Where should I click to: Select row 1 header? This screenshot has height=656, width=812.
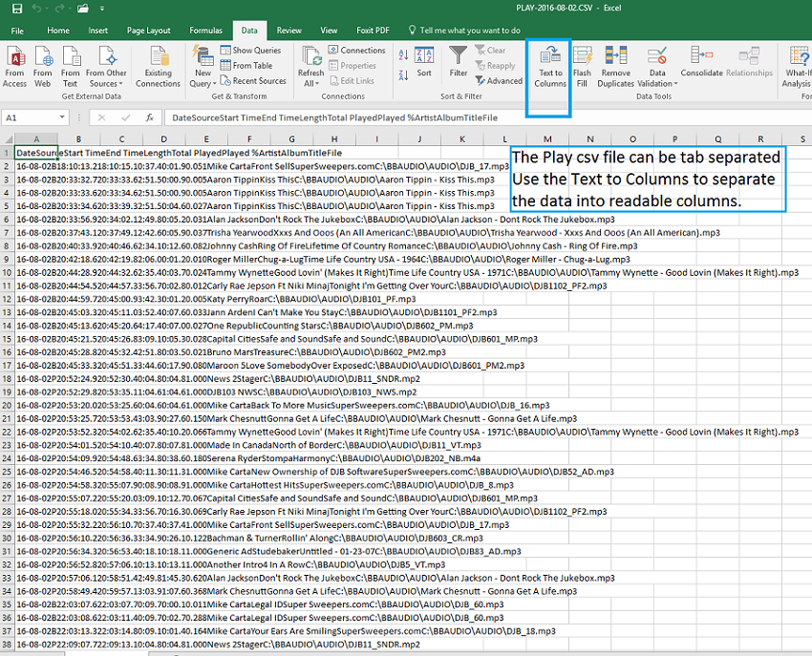8,153
